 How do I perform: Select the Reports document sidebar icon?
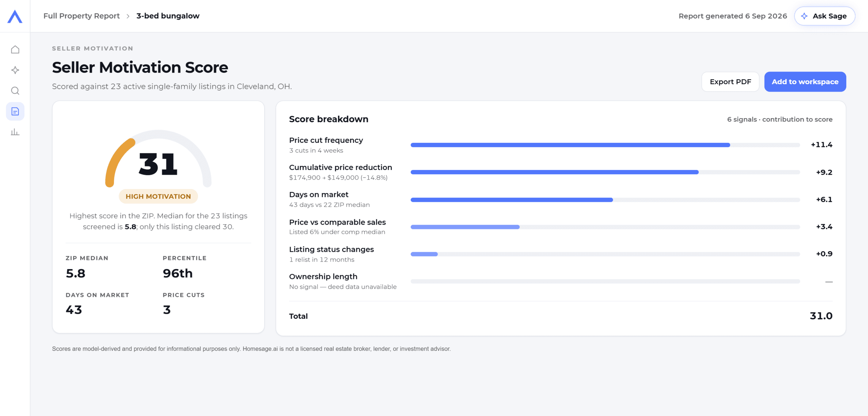(15, 111)
